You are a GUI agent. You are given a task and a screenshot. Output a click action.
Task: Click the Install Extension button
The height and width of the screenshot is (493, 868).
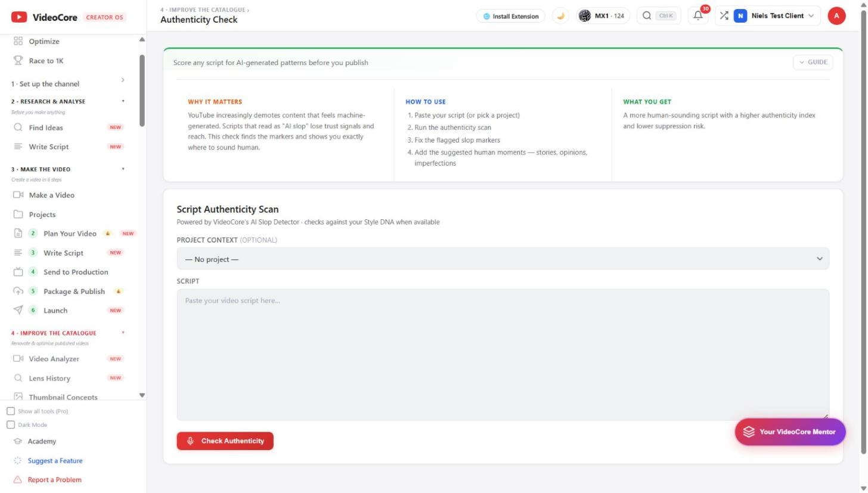coord(510,16)
